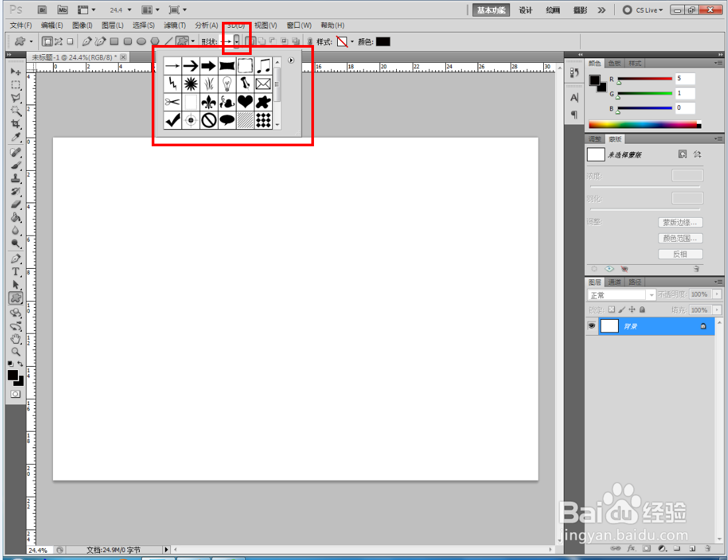Select the Clone Stamp tool
The width and height of the screenshot is (728, 560).
pyautogui.click(x=16, y=178)
